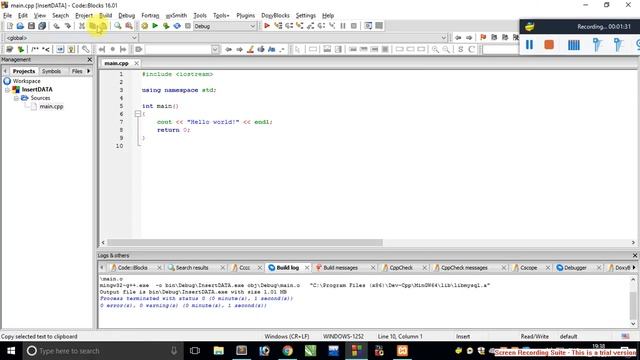The width and height of the screenshot is (640, 360).
Task: Stop the screen recording
Action: click(x=549, y=44)
